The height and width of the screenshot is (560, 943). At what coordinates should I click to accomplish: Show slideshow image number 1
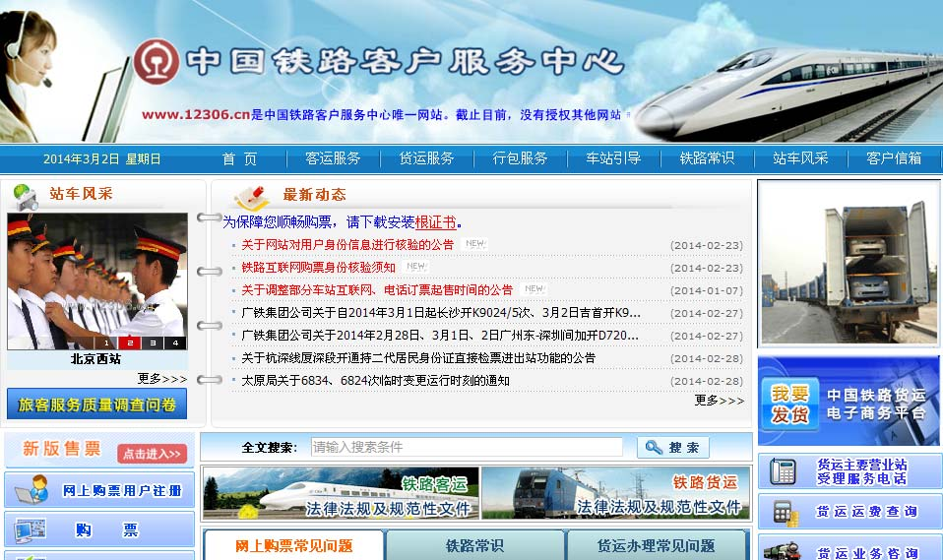(x=106, y=342)
